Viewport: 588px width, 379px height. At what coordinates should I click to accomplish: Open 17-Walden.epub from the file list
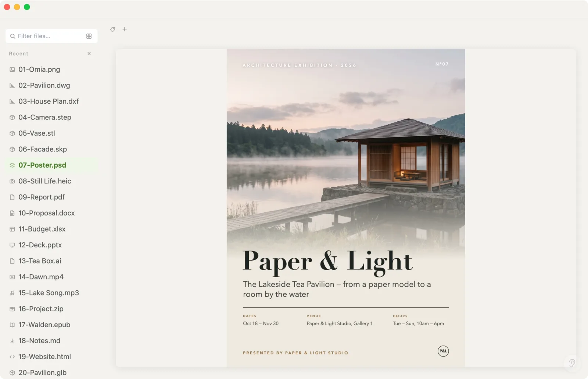pyautogui.click(x=51, y=325)
